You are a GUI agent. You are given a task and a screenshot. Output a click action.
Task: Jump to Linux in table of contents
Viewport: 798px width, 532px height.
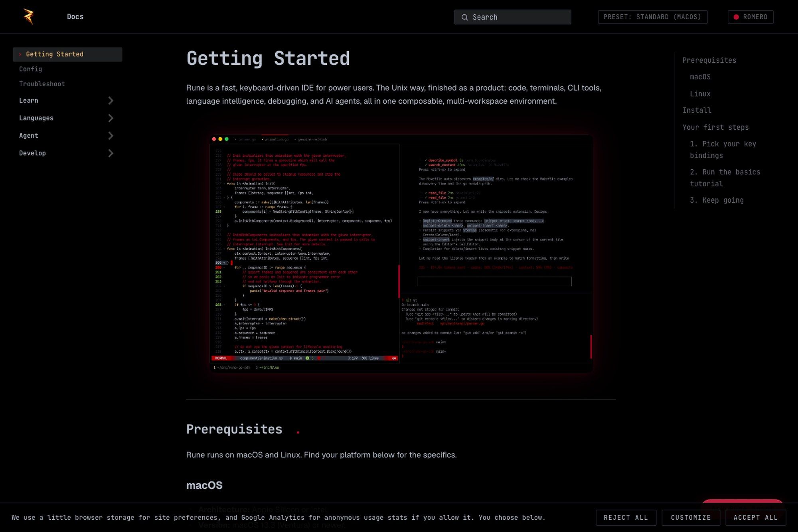point(700,94)
